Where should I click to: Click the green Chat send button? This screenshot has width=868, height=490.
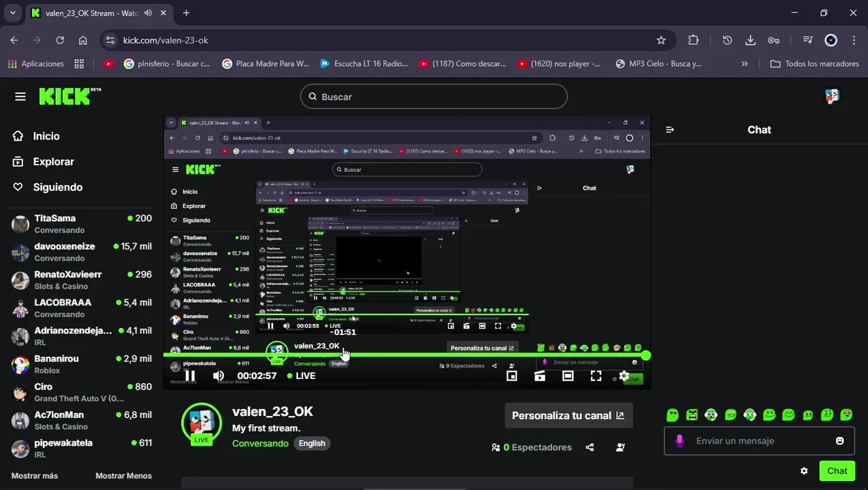[x=837, y=471]
